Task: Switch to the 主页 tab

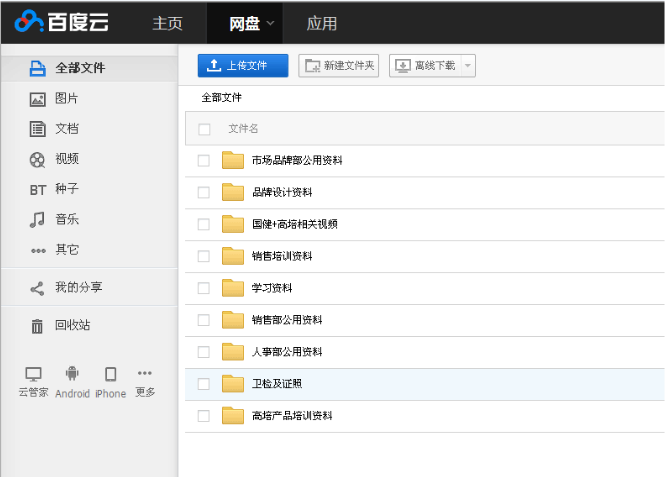Action: pyautogui.click(x=167, y=23)
